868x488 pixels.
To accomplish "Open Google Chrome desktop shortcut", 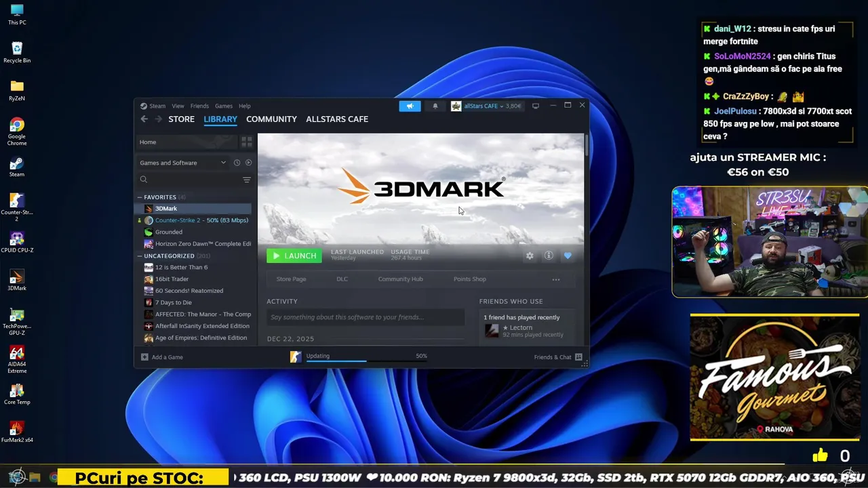I will [17, 131].
